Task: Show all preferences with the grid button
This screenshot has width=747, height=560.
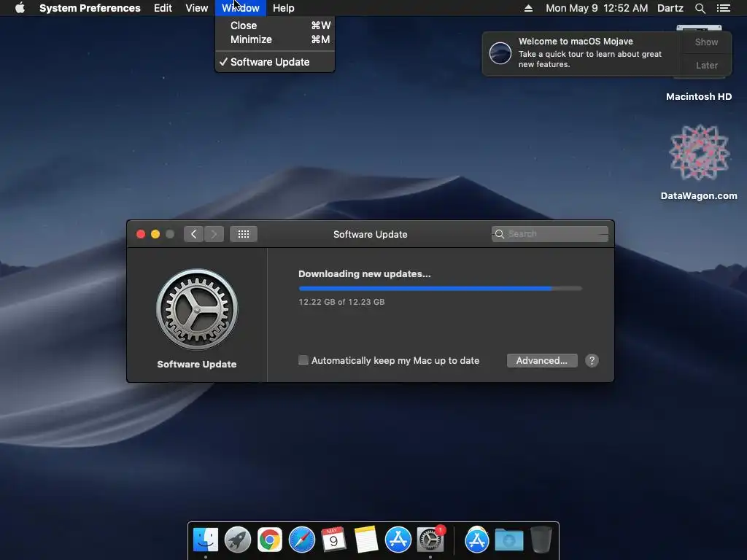Action: pos(244,234)
